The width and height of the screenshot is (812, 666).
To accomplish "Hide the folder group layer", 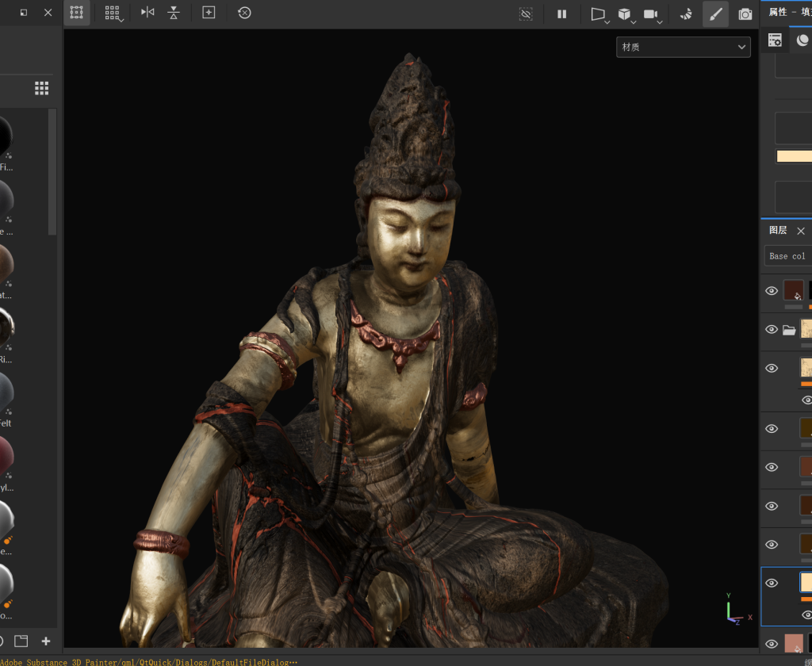I will coord(772,329).
